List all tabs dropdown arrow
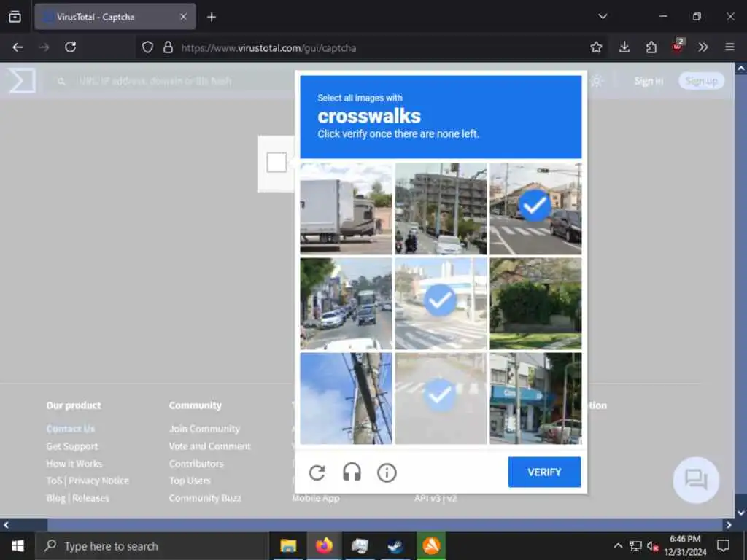Image resolution: width=747 pixels, height=560 pixels. [603, 16]
